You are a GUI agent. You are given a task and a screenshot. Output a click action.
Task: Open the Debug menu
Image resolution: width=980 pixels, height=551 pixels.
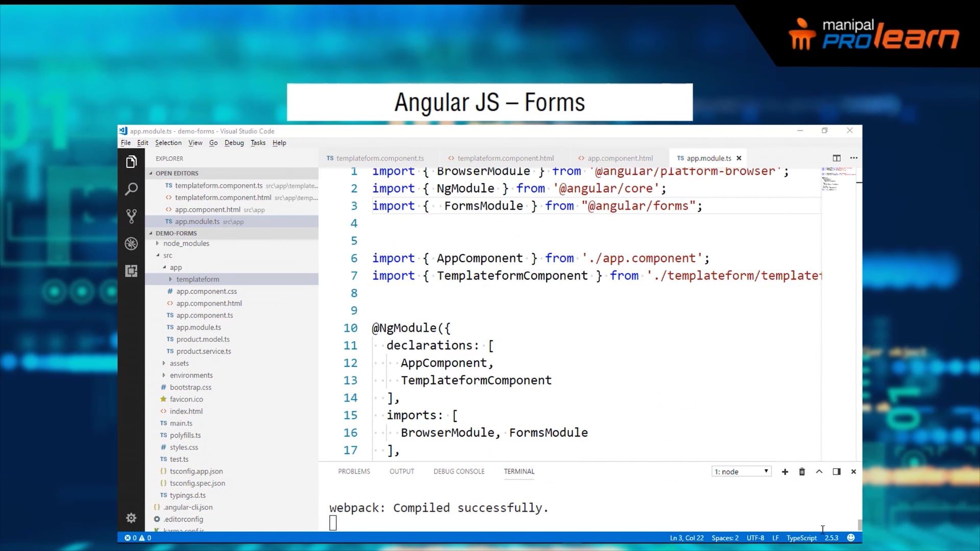point(234,143)
